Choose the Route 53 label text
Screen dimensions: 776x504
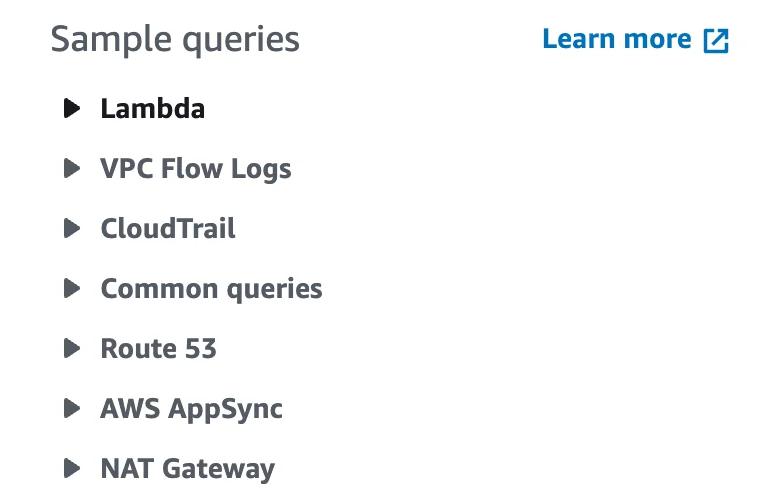tap(158, 349)
